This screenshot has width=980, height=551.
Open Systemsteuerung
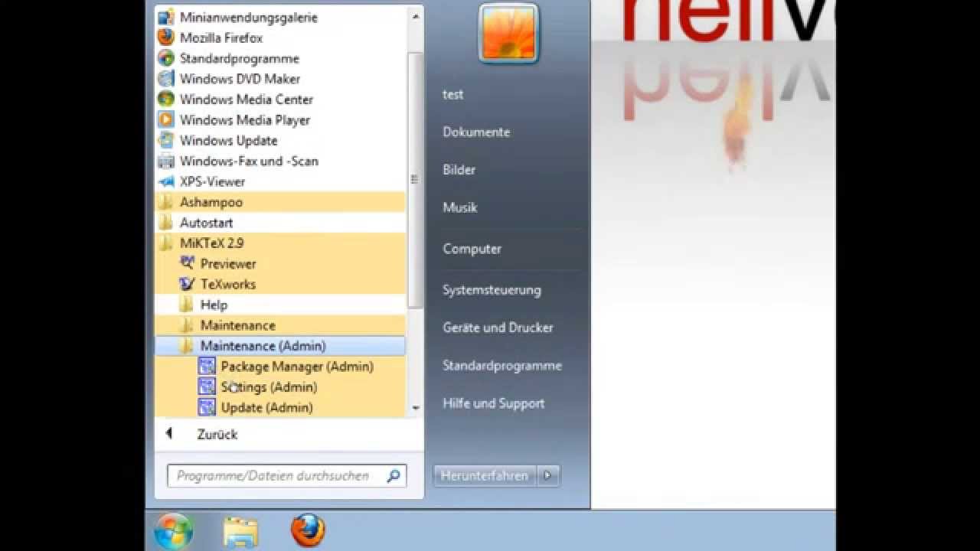492,290
